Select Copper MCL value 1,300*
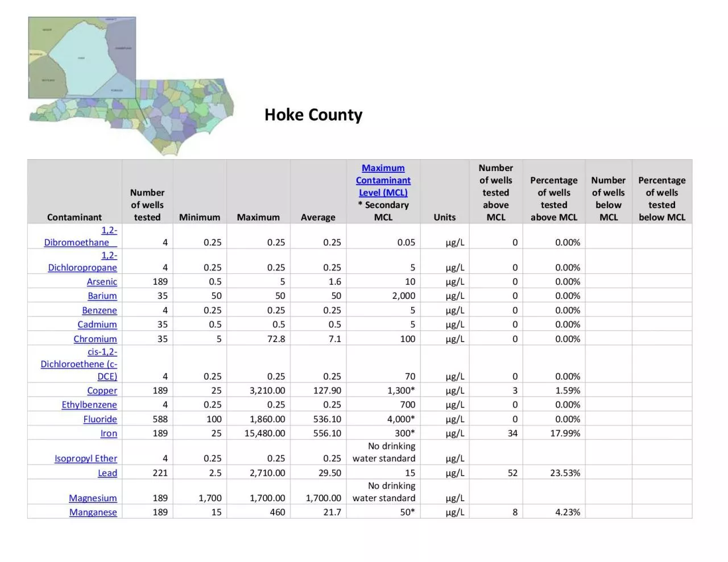This screenshot has height=562, width=728. point(402,390)
